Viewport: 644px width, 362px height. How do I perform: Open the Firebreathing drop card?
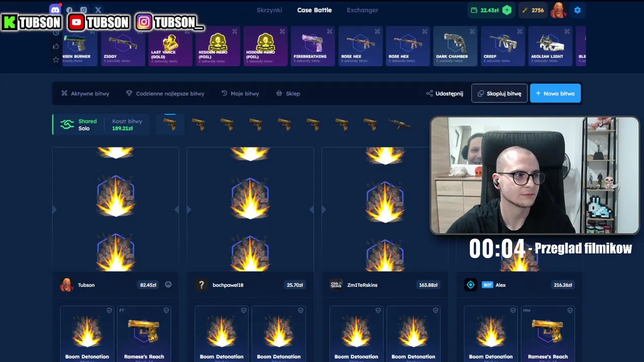(313, 46)
